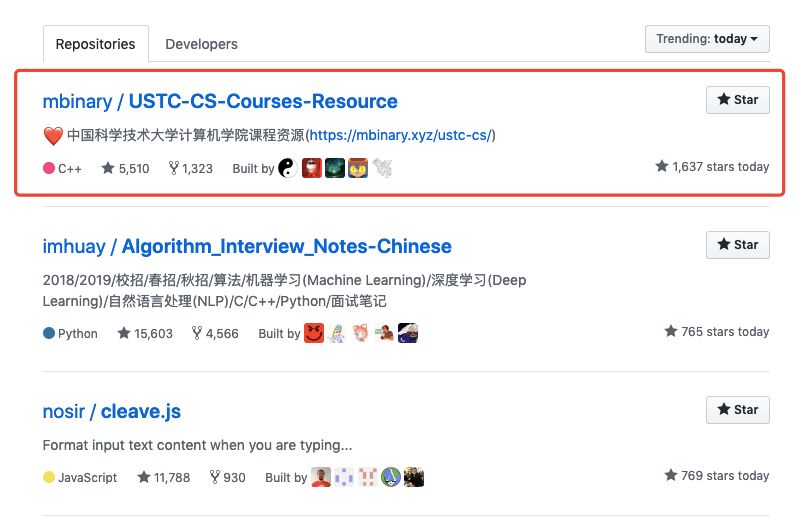Open the Algorithm_Interview_Notes-Chinese repository link

click(287, 246)
